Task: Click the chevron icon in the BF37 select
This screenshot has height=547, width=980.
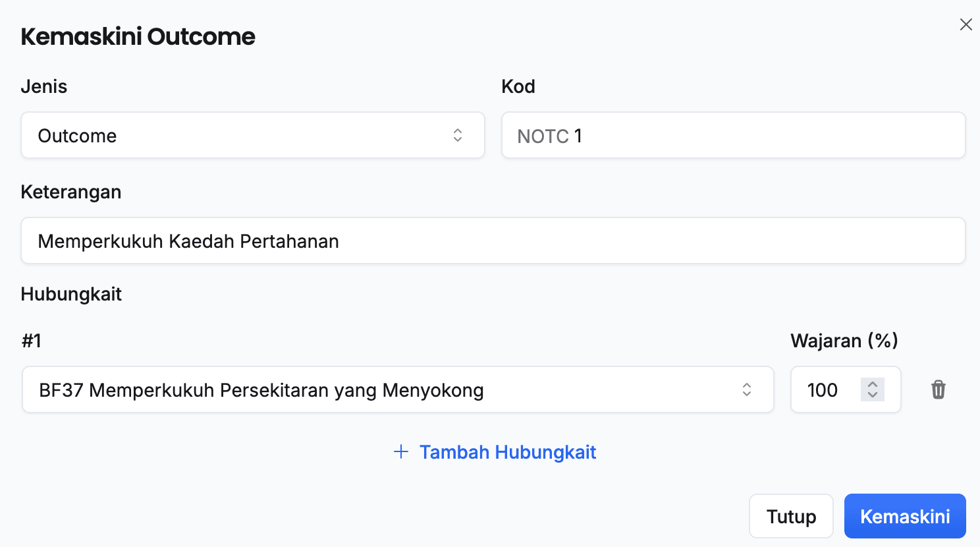Action: pos(746,389)
